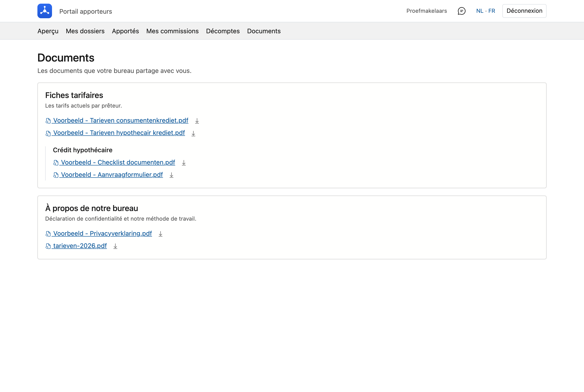This screenshot has width=584, height=392.
Task: Click download arrow beside Aanvraagformulier.pdf
Action: [171, 175]
